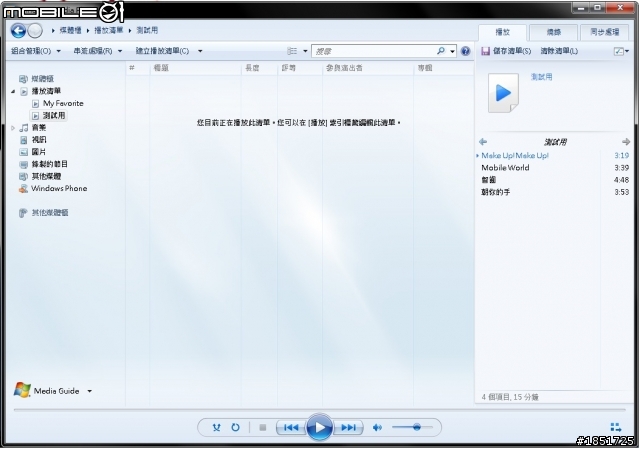Screen dimensions: 640x449
Task: Select the track lasting 4:48
Action: (554, 180)
